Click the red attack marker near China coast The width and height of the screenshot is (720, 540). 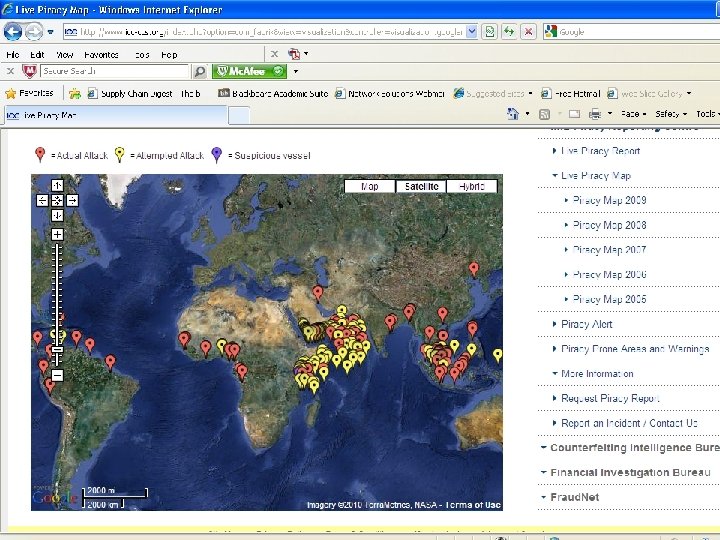point(473,269)
